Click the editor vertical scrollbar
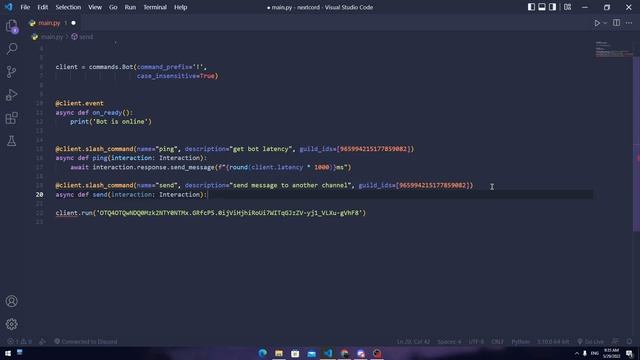 point(636,143)
